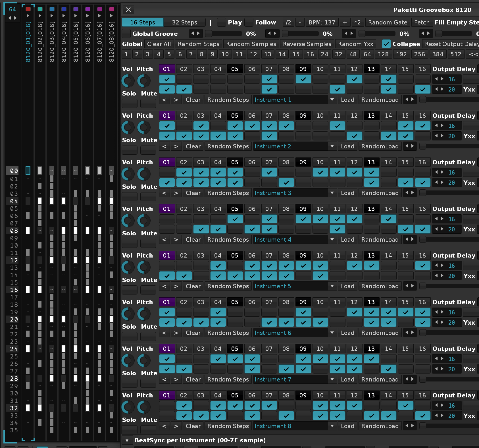Expand the BeatSync per Instrument section
Viewport: 479px width, 448px height.
[127, 440]
